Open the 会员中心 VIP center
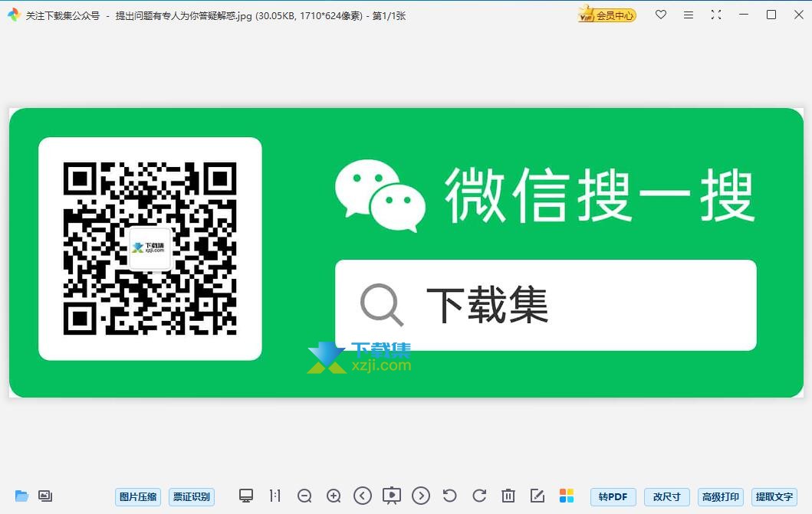The width and height of the screenshot is (812, 514). coord(607,15)
